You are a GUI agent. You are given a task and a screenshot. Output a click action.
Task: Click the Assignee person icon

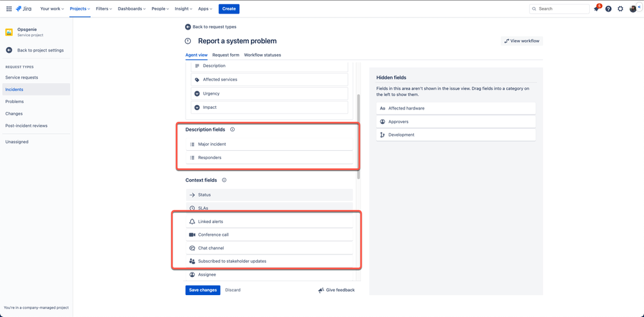coord(192,274)
